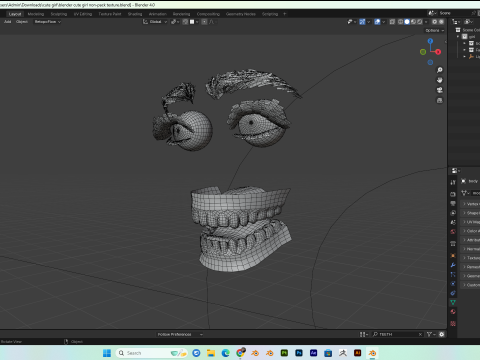Image resolution: width=480 pixels, height=360 pixels.
Task: Open the Object menu in viewport header
Action: (x=22, y=22)
